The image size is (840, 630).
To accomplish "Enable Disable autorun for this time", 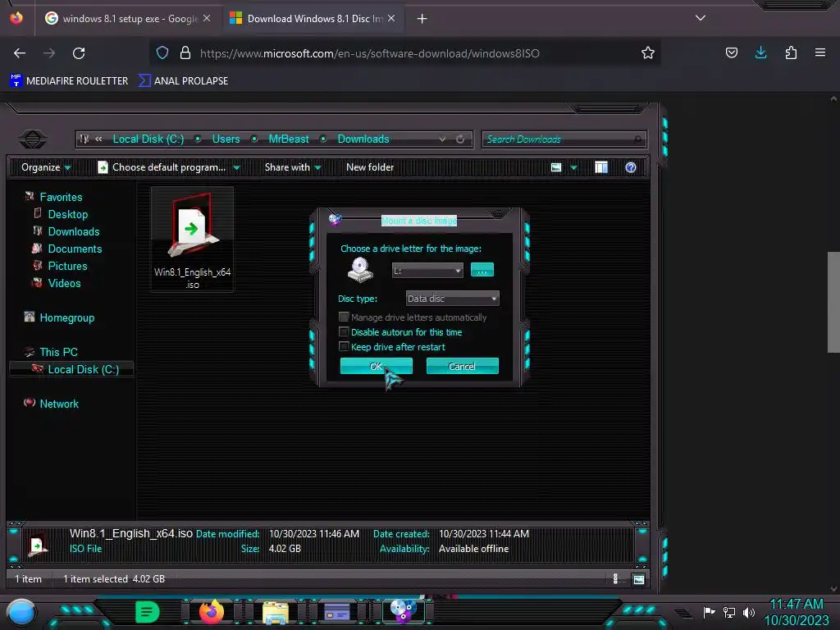I will pos(344,332).
